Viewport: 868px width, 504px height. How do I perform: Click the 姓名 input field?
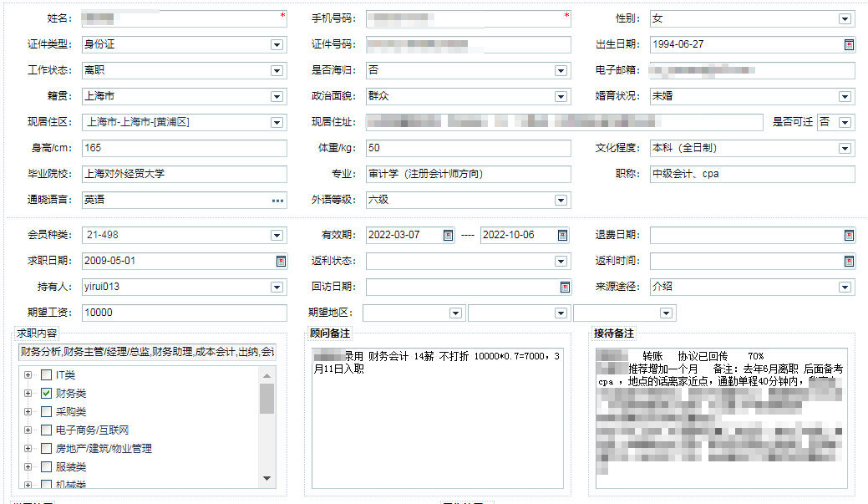coord(185,19)
